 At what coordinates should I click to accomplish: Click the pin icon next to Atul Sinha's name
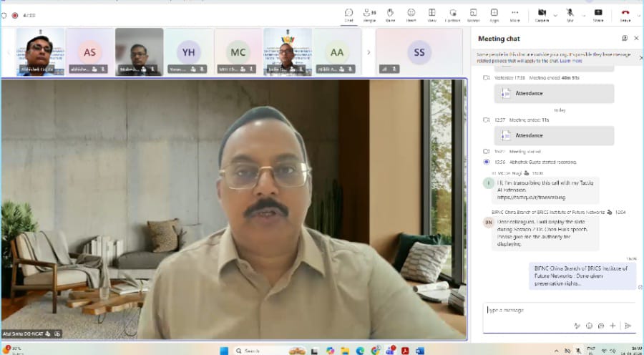(57, 334)
